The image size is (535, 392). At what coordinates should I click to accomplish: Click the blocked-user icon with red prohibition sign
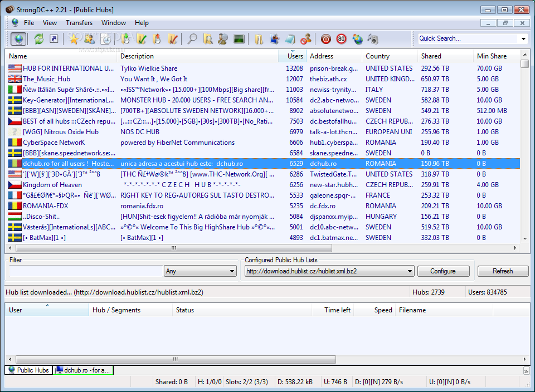306,39
